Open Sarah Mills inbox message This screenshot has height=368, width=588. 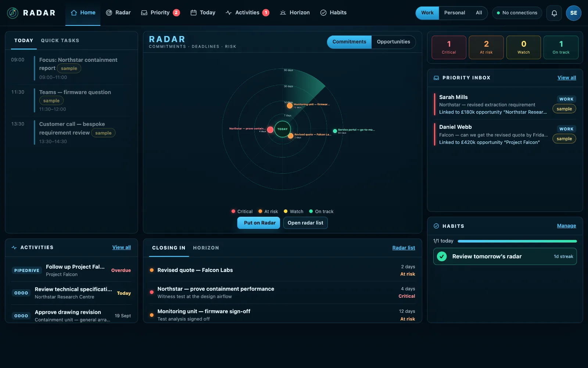(x=505, y=105)
